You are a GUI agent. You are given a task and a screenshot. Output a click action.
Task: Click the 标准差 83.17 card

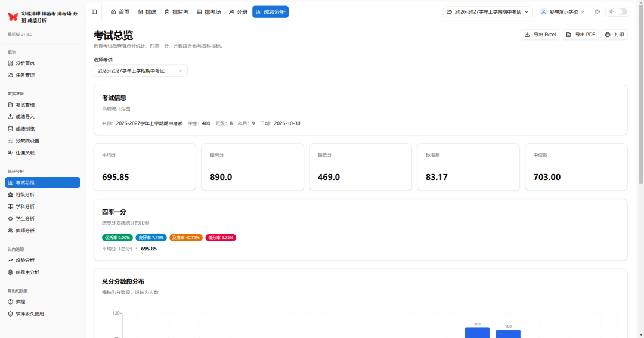(x=468, y=167)
